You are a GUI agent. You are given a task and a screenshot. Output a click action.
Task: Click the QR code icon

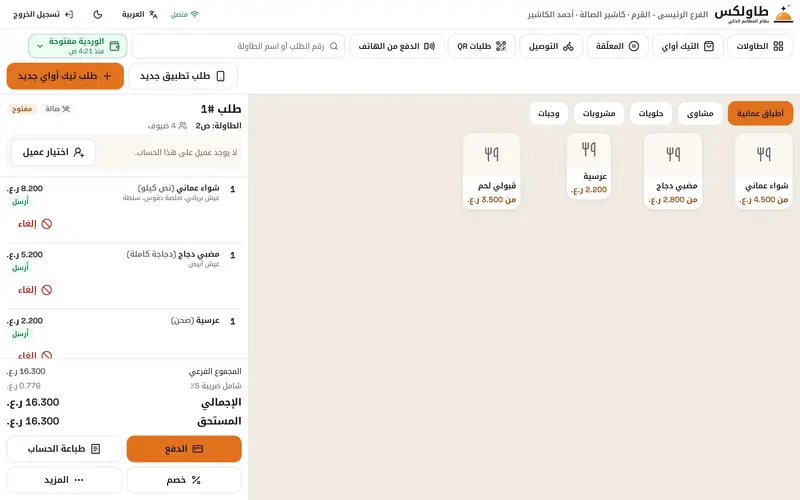pos(501,46)
